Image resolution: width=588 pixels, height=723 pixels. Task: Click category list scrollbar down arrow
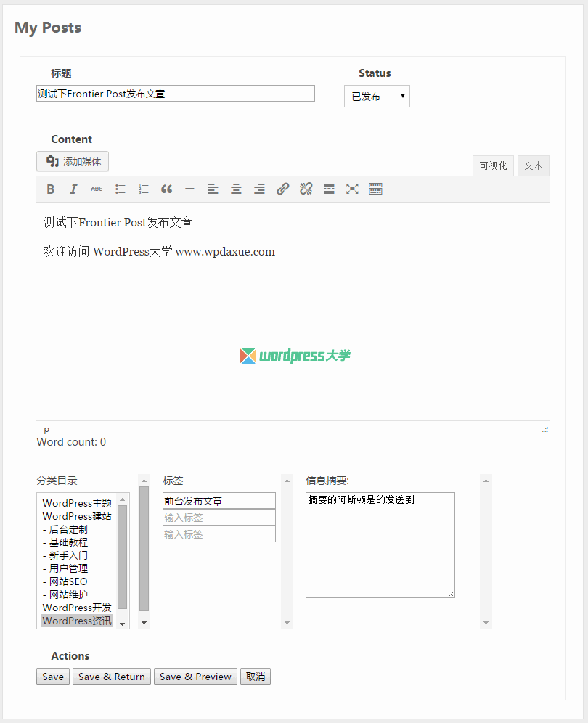click(x=122, y=624)
